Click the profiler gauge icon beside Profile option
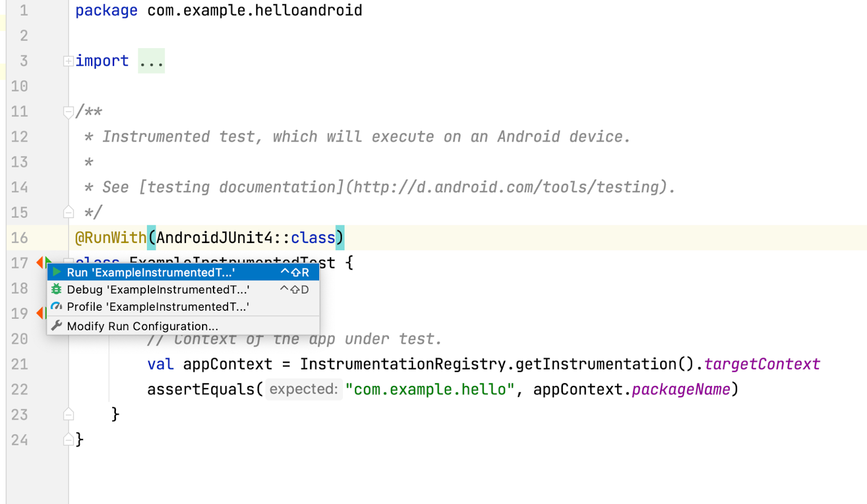Screen dimensions: 867x504 pos(56,307)
